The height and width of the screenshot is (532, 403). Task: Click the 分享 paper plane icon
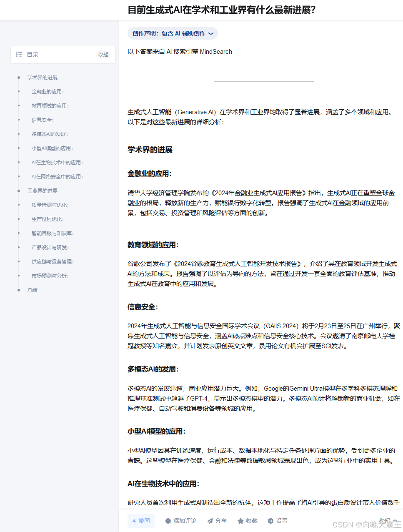click(210, 521)
